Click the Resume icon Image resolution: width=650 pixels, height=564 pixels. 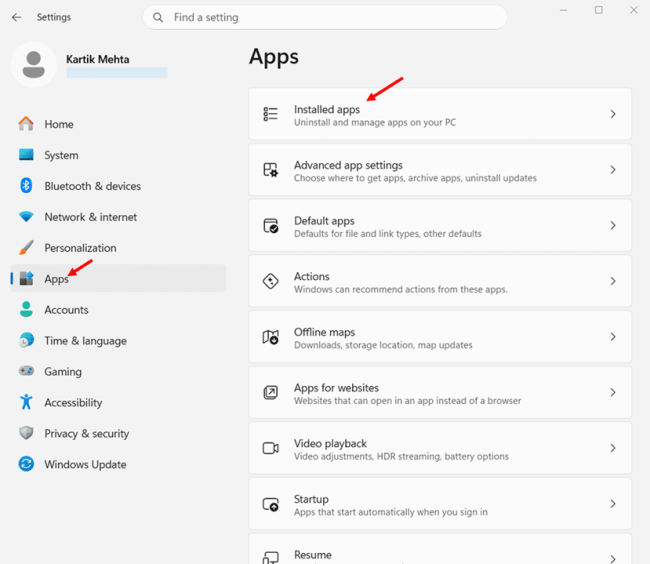click(x=271, y=558)
